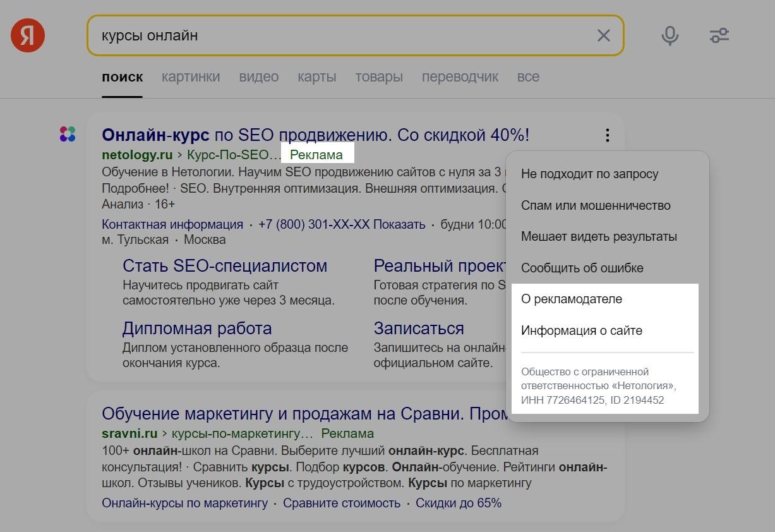Open 'Стать SEO-специалистом' sitelink
The width and height of the screenshot is (775, 532).
[x=225, y=265]
